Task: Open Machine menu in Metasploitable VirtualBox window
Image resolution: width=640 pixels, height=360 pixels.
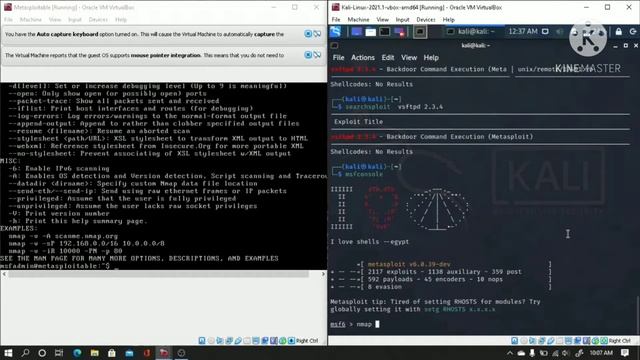Action: tap(31, 20)
